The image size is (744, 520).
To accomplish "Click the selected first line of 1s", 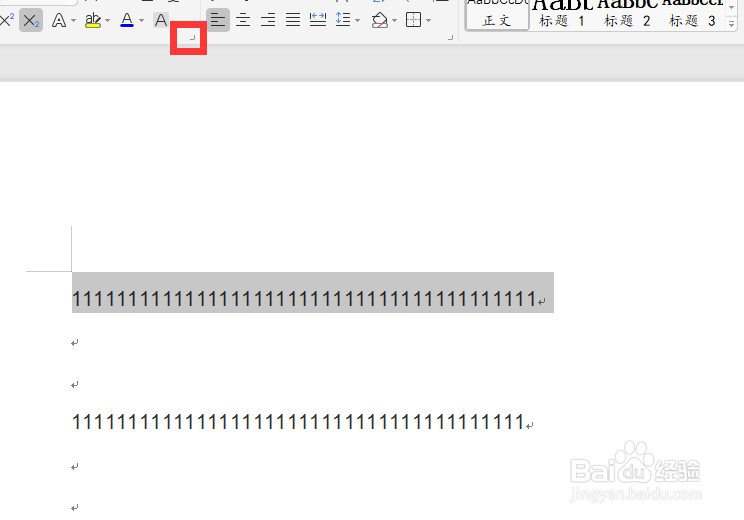I will tap(304, 299).
